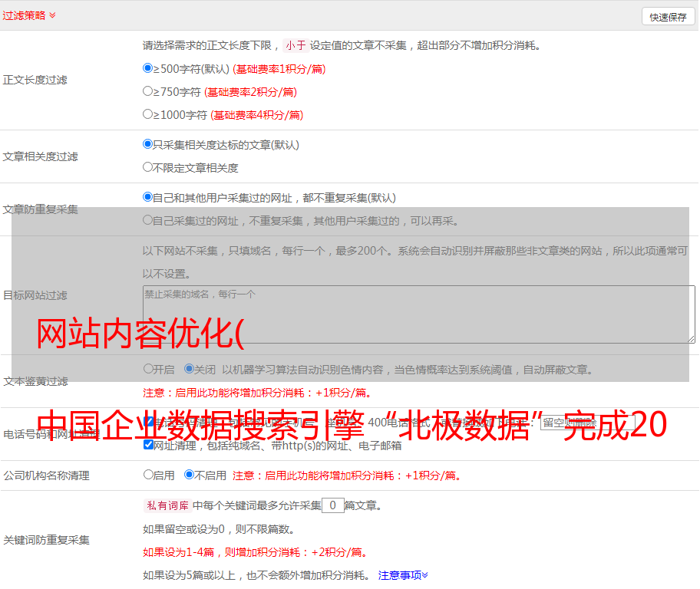Viewport: 700px width, 589px height.
Task: Select 不启用 for 公司机构名称清理
Action: [x=189, y=475]
